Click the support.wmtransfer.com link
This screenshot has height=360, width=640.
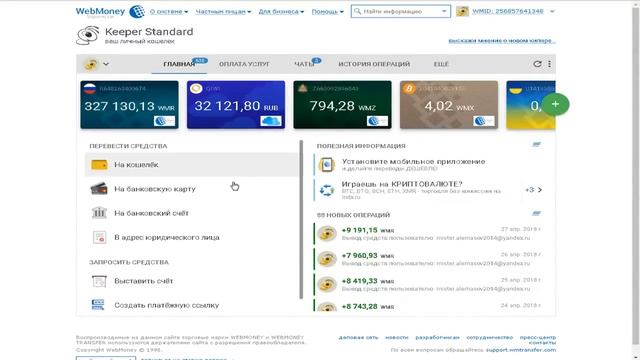pos(521,350)
